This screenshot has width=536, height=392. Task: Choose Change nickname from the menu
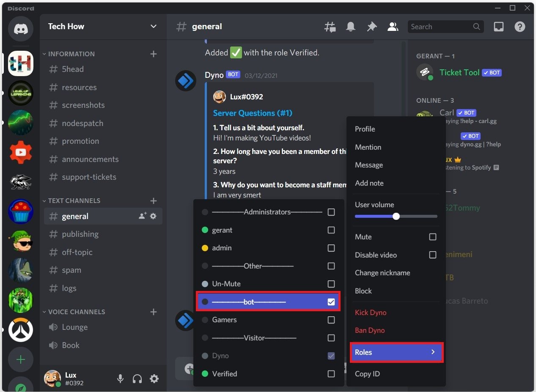pos(382,273)
